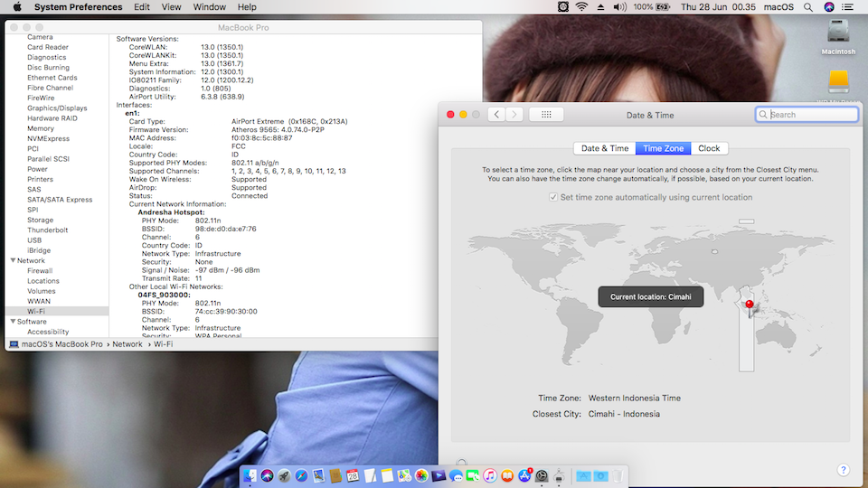Viewport: 868px width, 488px height.
Task: Select Storage in hardware list
Action: pyautogui.click(x=41, y=220)
